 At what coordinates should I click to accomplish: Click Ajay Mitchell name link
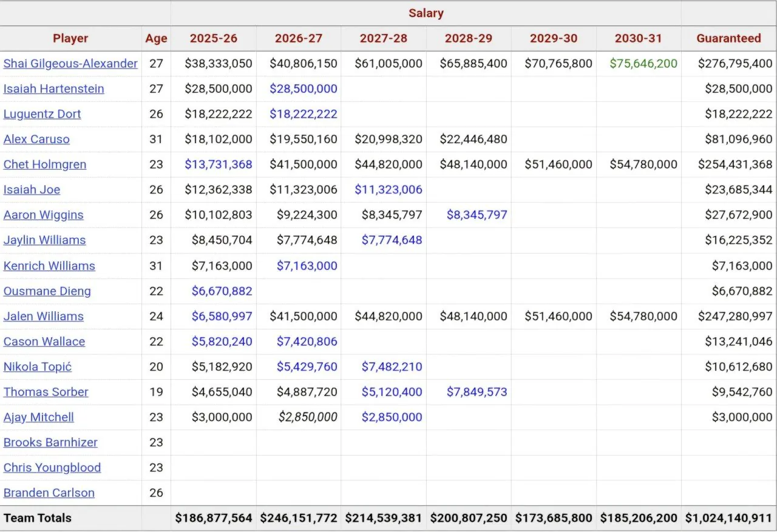point(39,417)
